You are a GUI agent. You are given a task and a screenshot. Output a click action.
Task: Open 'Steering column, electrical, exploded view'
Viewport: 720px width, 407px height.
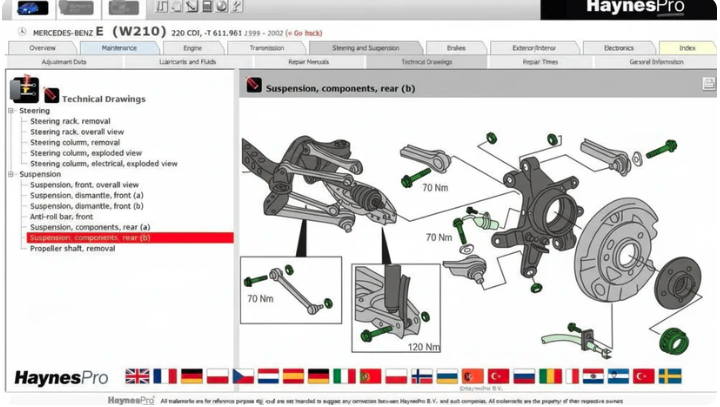click(x=104, y=164)
